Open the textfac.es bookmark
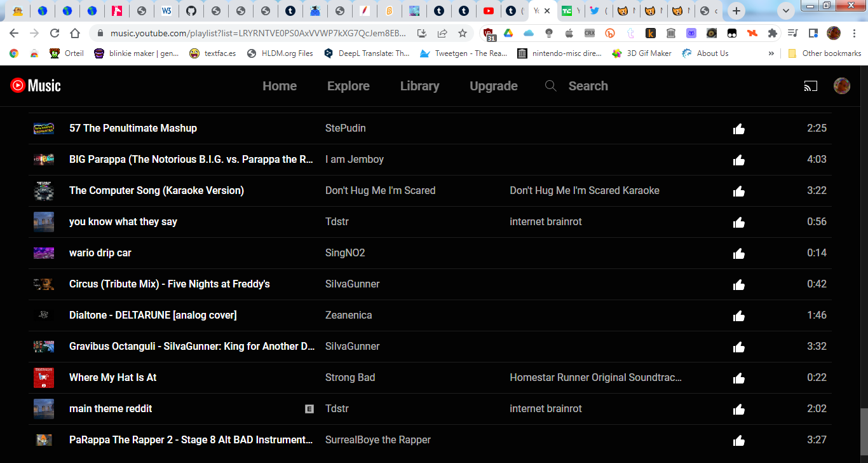The height and width of the screenshot is (463, 868). [x=213, y=53]
